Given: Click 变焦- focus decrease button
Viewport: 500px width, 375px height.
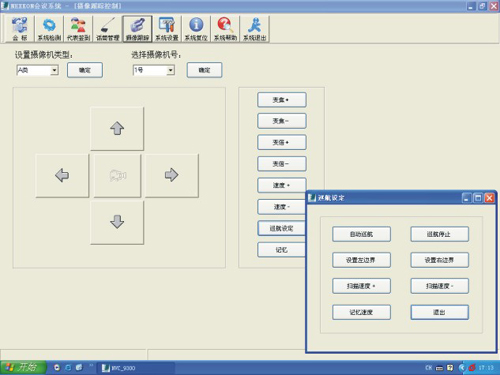Looking at the screenshot, I should pyautogui.click(x=282, y=121).
